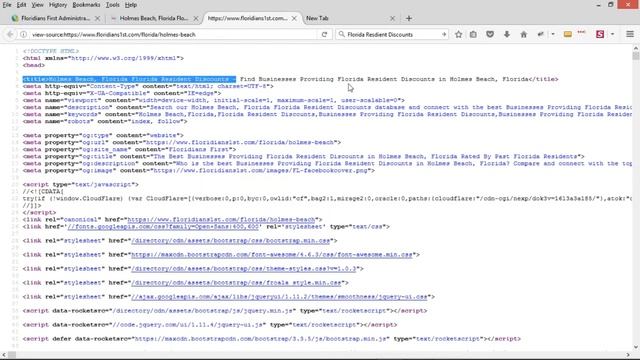Viewport: 640px width, 360px height.
Task: Click the og:site_name meta line
Action: click(129, 149)
